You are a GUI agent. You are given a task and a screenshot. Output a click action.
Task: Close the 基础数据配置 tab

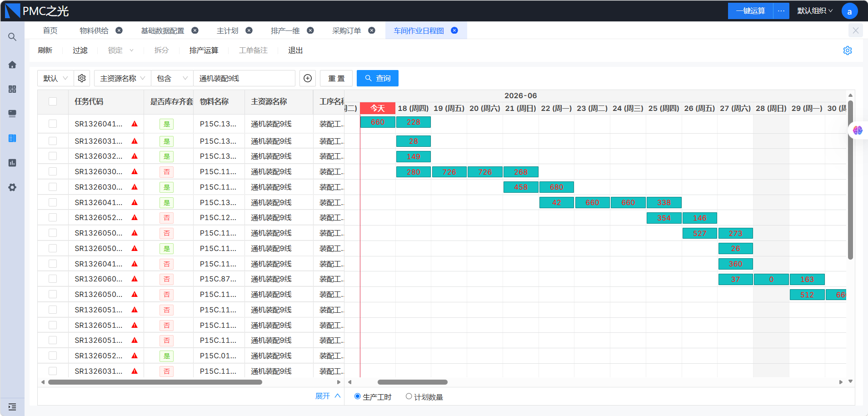point(195,30)
